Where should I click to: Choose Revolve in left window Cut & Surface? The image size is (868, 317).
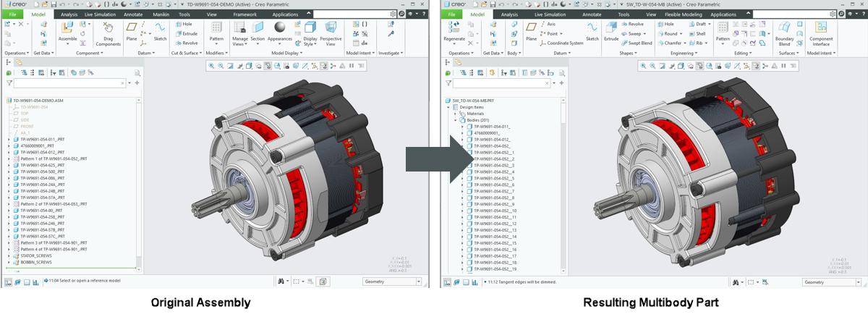[185, 43]
